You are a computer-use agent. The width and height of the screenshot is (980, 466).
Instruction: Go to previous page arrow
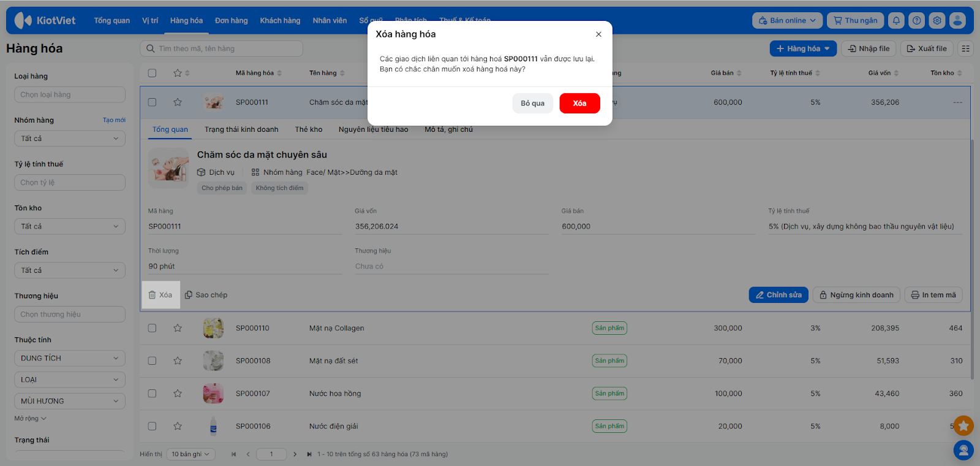pyautogui.click(x=248, y=454)
